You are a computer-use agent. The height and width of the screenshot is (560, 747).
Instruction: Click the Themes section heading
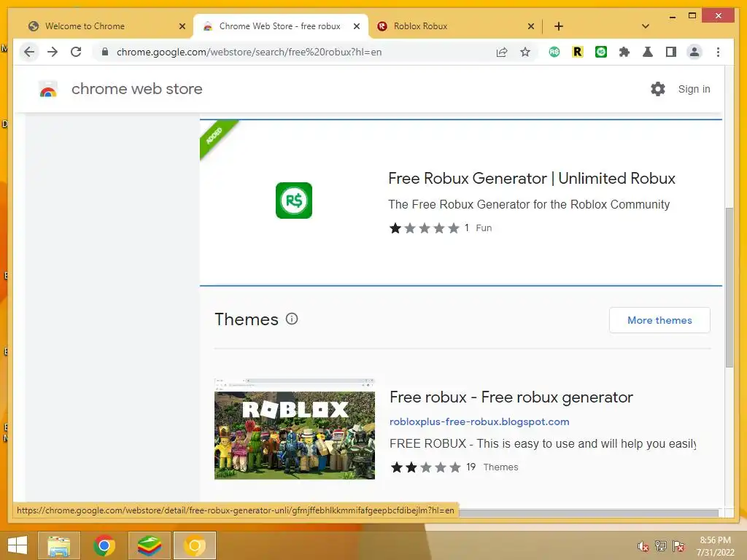tap(247, 319)
